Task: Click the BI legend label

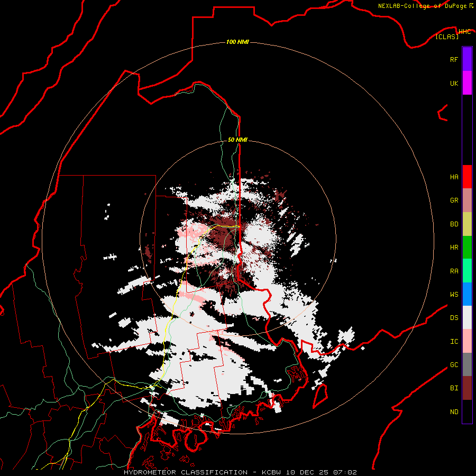Action: tap(454, 388)
